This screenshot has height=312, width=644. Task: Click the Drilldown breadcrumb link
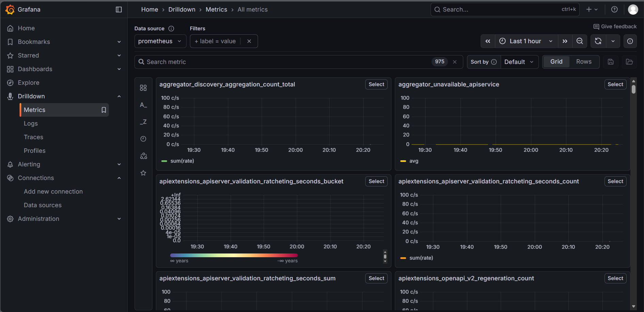coord(182,10)
